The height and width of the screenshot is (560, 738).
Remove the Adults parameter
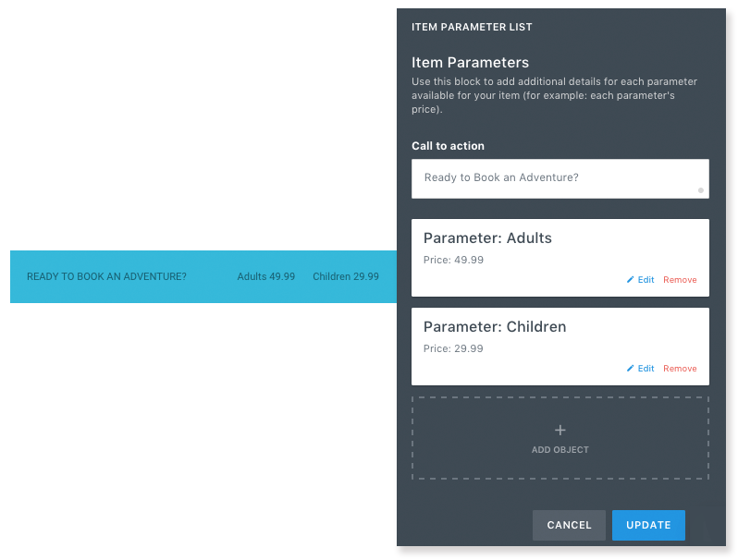point(680,280)
